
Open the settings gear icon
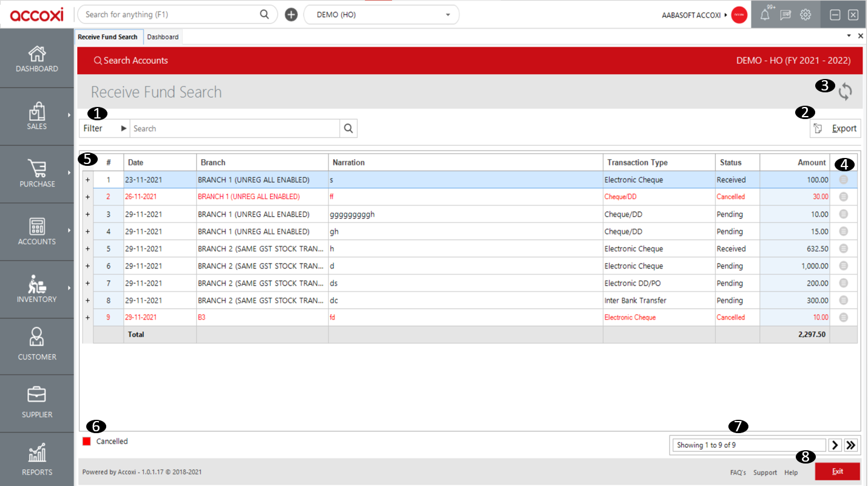click(805, 15)
